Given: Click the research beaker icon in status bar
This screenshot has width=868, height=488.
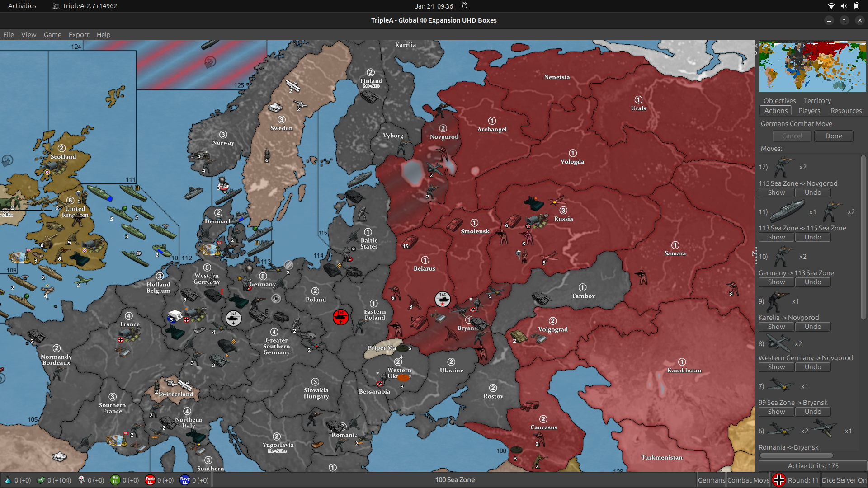Looking at the screenshot, I should tap(8, 480).
